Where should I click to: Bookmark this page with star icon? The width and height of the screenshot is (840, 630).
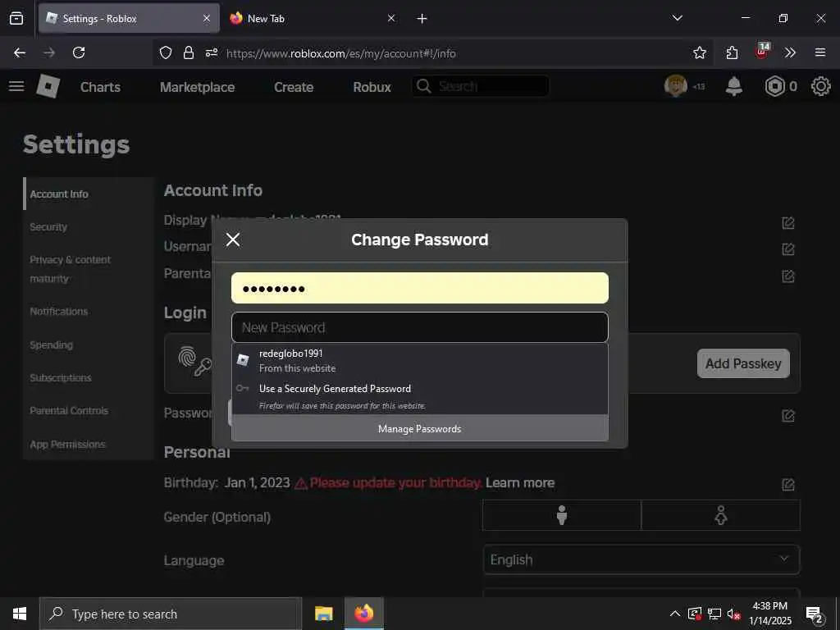point(699,52)
